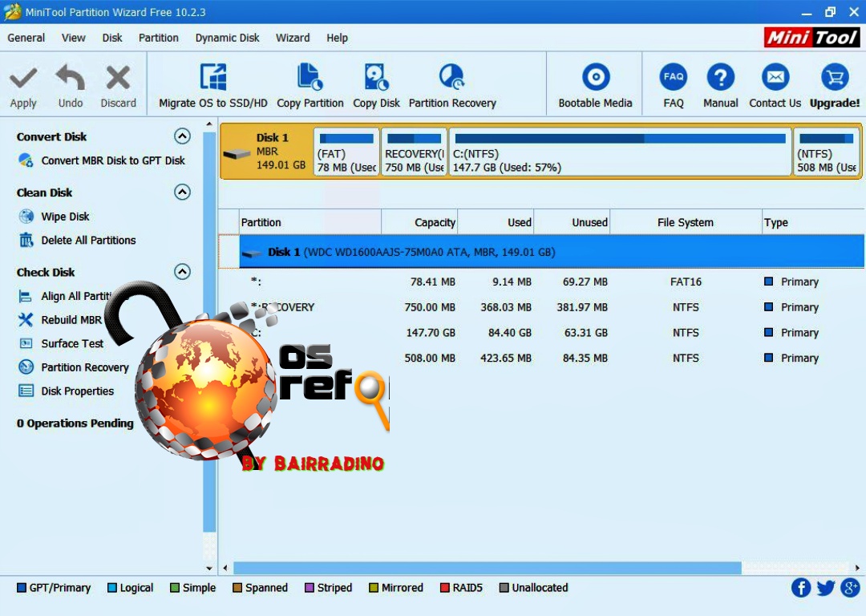
Task: Sort by File System column header
Action: click(686, 222)
